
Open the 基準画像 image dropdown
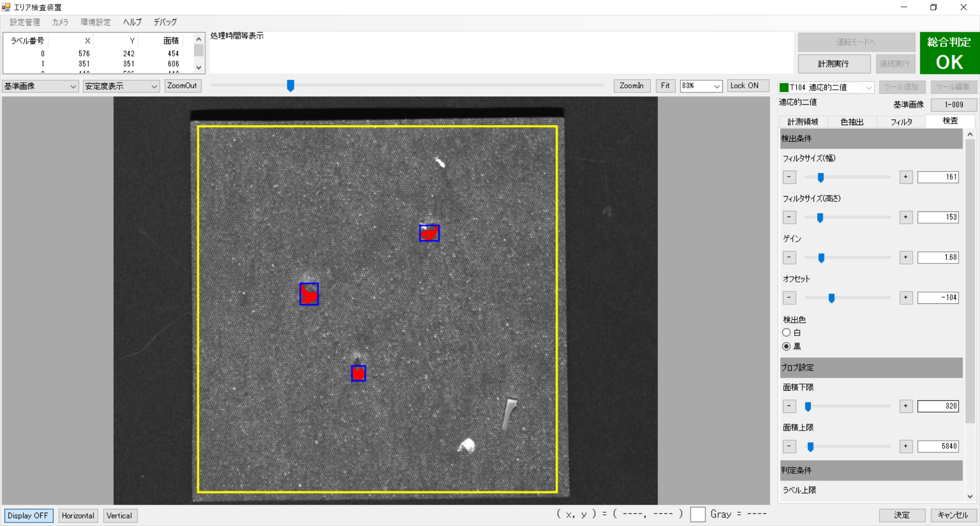40,86
